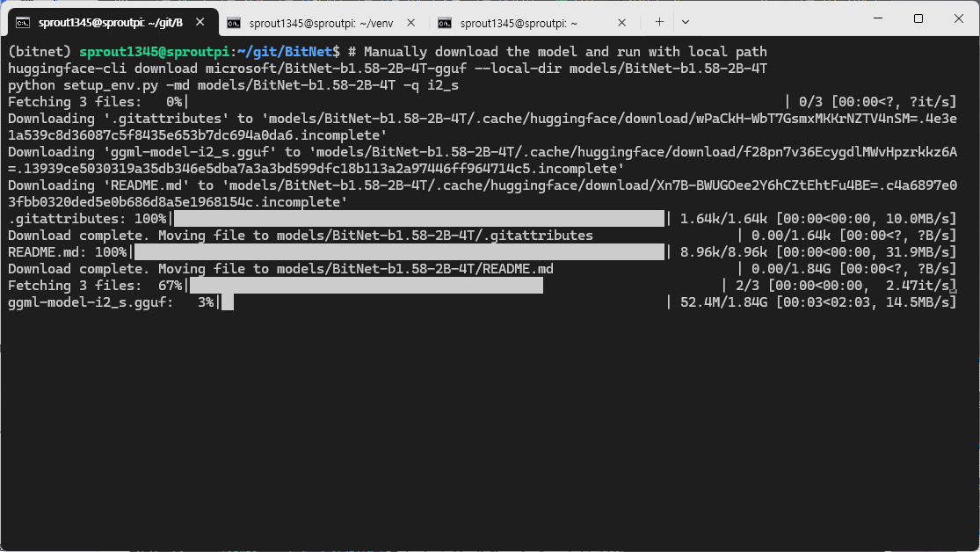Click the 8.96k/8.96k download stats
Viewport: 980px width, 552px height.
pyautogui.click(x=818, y=252)
